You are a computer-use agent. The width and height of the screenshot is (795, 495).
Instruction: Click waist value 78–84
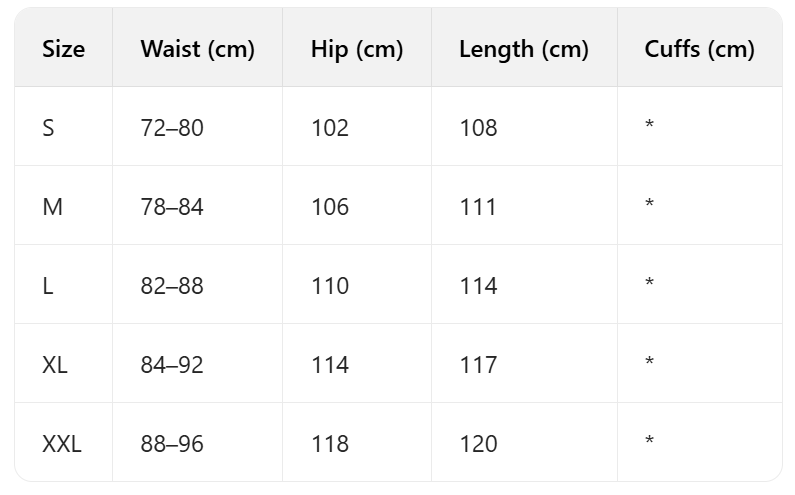(x=172, y=207)
